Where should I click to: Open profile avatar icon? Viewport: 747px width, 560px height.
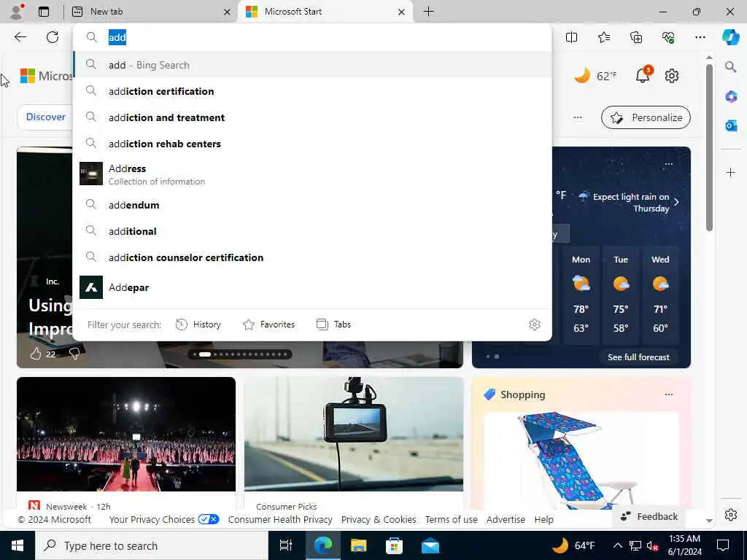pyautogui.click(x=17, y=12)
